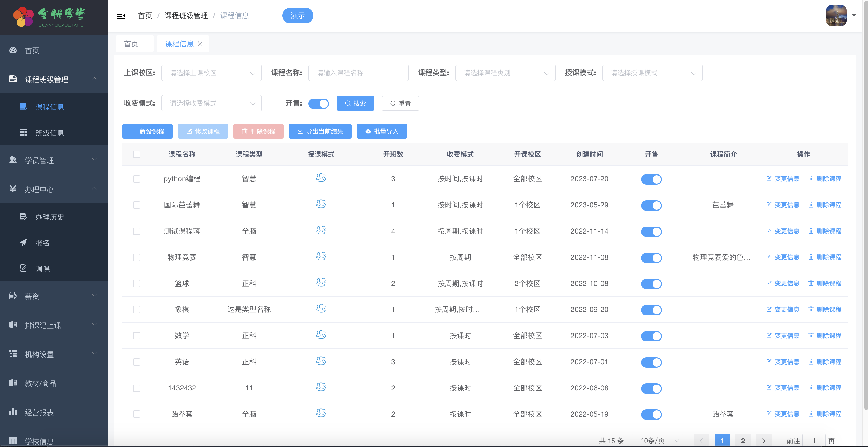This screenshot has width=868, height=447.
Task: Click the 课程名称 input field
Action: pos(358,73)
